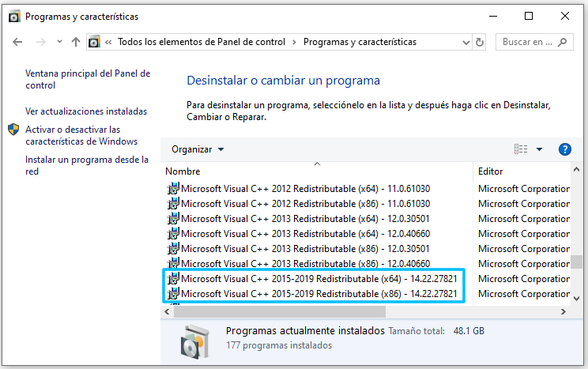Click the Programas y características breadcrumb

pyautogui.click(x=360, y=42)
